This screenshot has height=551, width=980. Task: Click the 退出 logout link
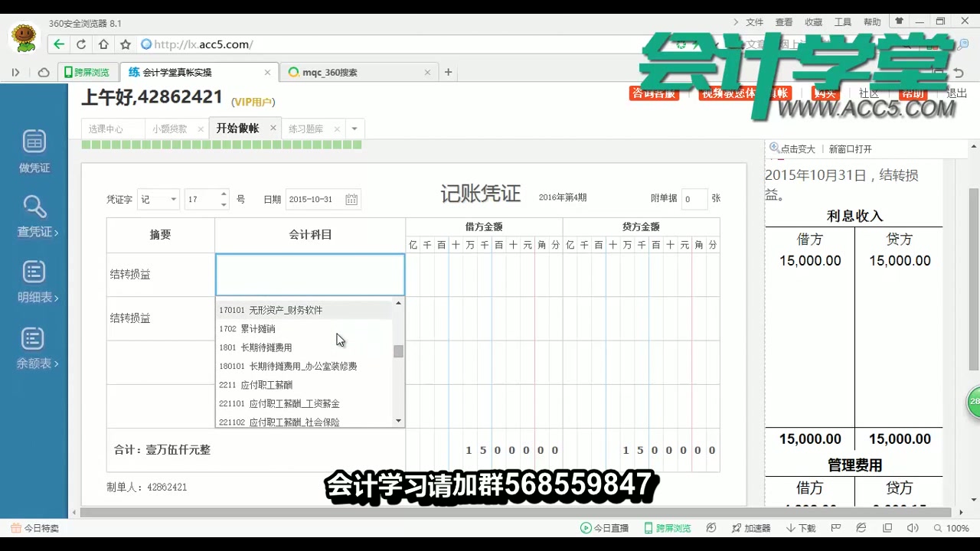(x=956, y=93)
